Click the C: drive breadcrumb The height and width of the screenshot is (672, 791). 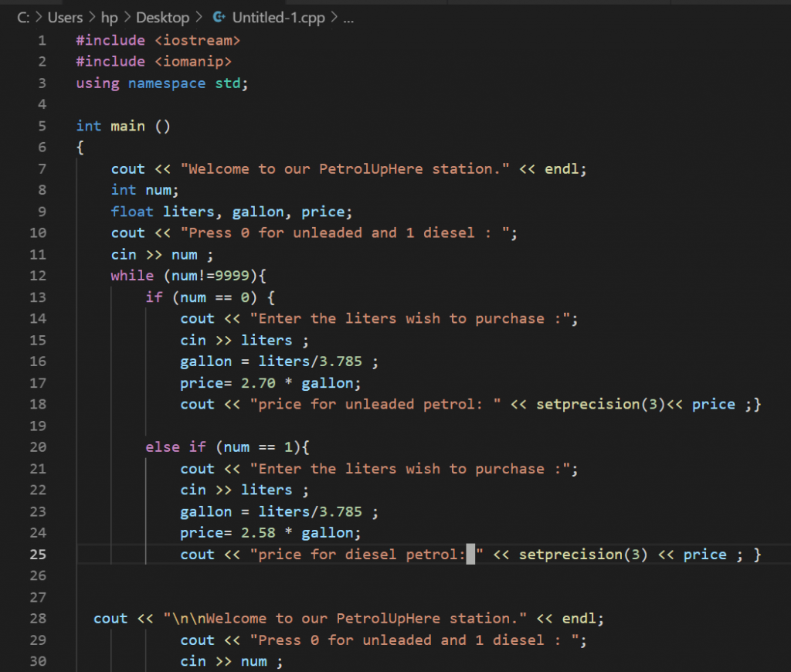click(x=22, y=18)
